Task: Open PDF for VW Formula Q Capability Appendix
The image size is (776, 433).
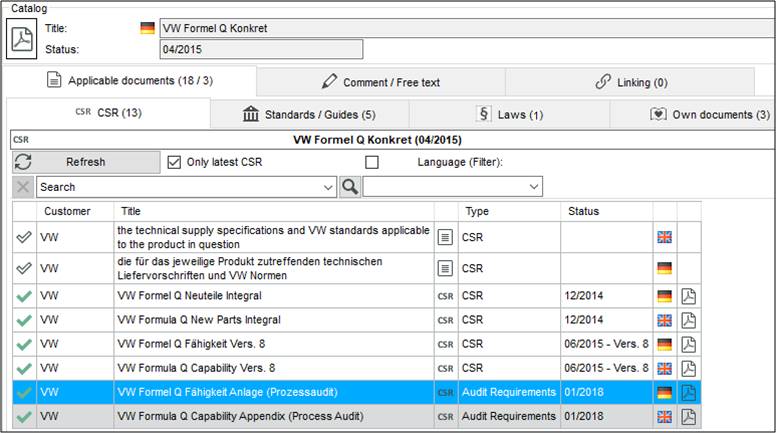Action: 689,416
